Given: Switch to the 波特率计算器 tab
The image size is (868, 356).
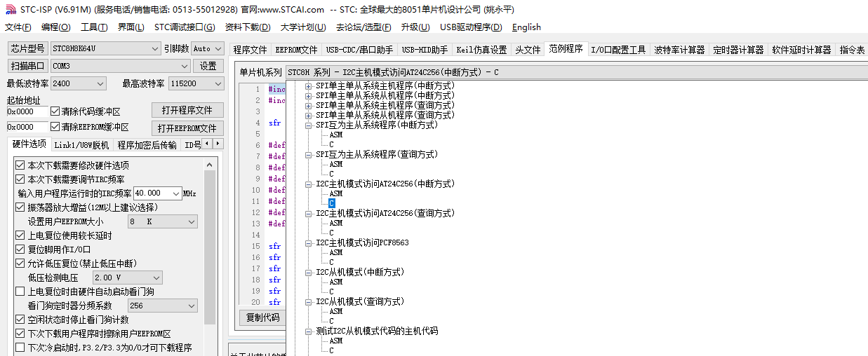Looking at the screenshot, I should 679,50.
